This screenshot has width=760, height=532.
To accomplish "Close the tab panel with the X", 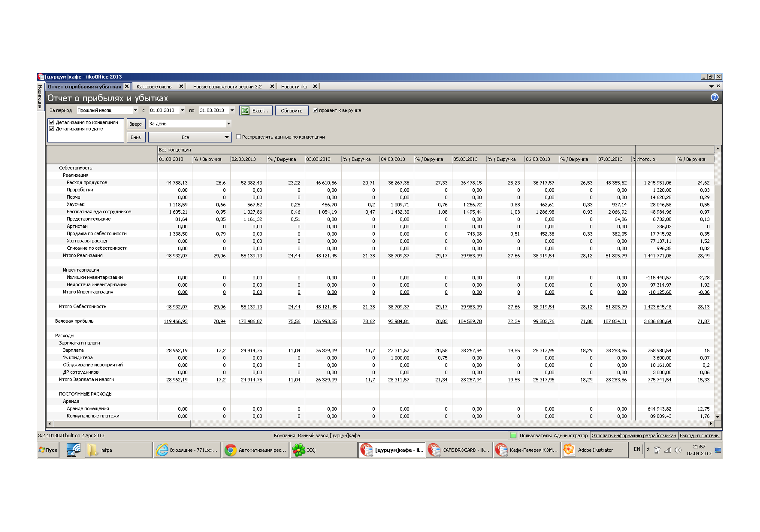I will pos(718,86).
